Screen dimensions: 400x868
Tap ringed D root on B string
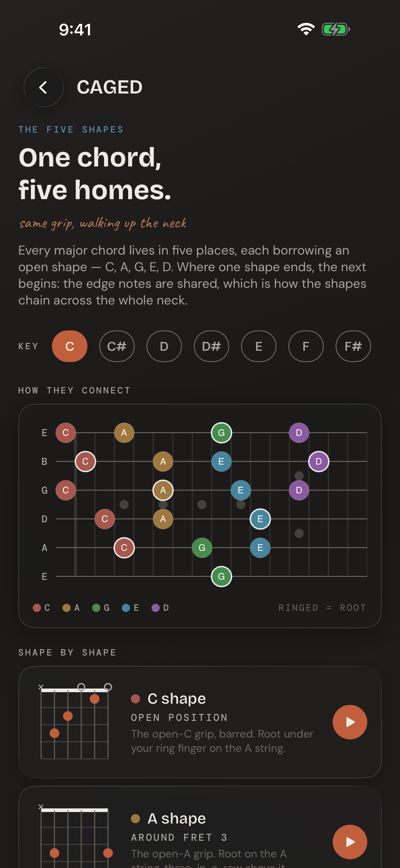coord(318,461)
